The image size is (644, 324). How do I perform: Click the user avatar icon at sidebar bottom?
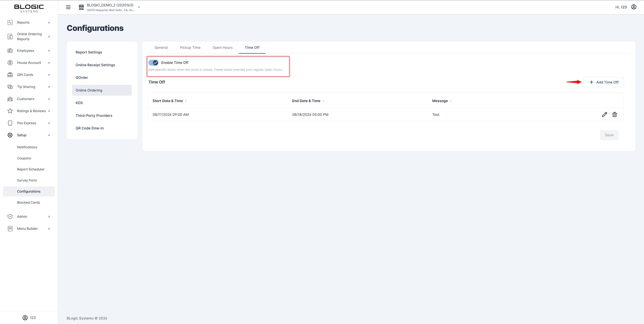pos(25,318)
